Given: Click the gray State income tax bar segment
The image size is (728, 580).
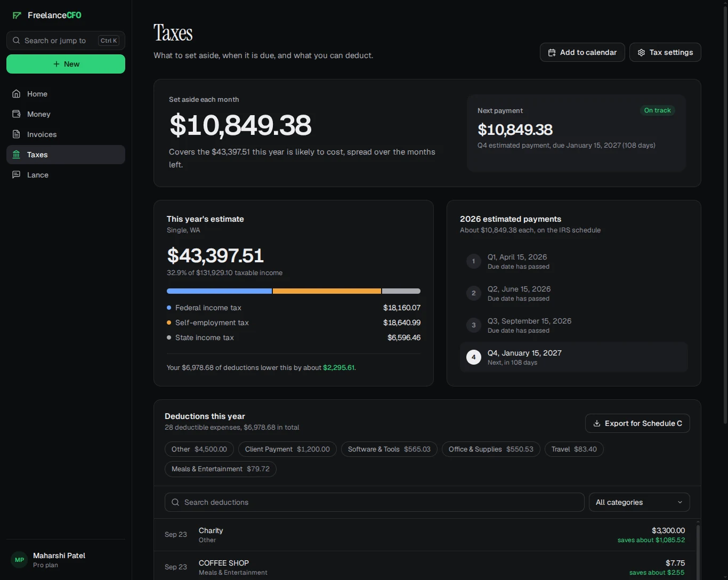Looking at the screenshot, I should 401,291.
